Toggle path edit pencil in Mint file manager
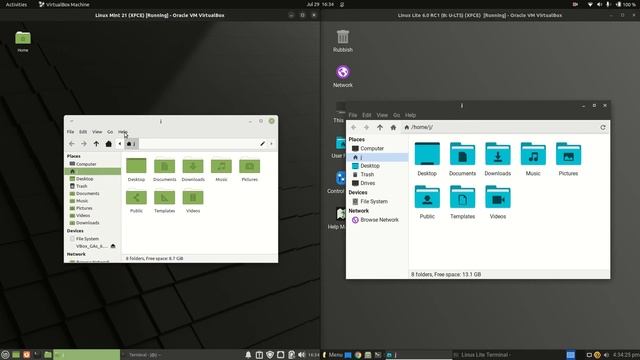The image size is (640, 360). click(x=262, y=144)
